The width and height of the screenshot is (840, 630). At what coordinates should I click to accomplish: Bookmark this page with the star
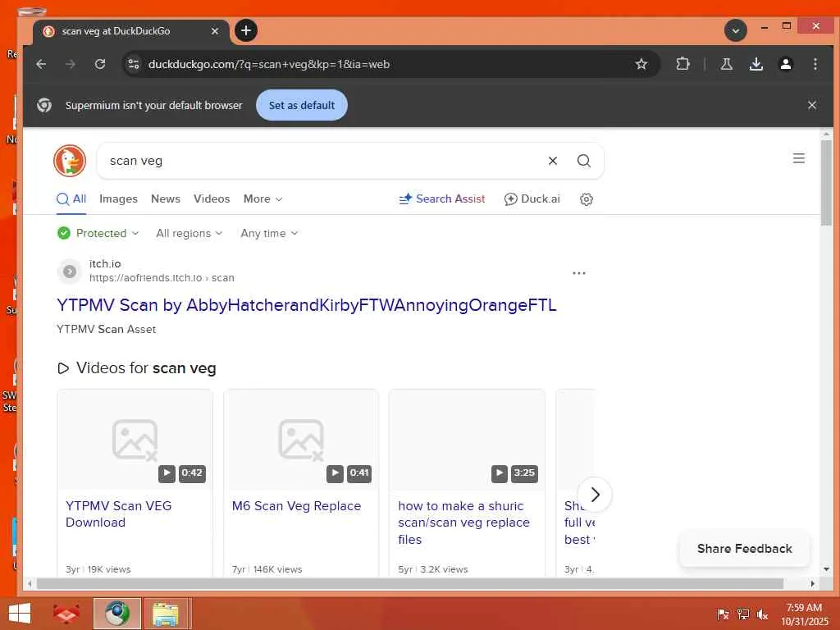tap(641, 64)
